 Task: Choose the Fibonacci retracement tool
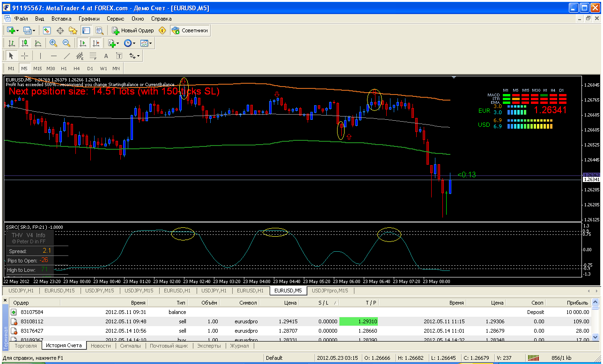click(x=93, y=56)
